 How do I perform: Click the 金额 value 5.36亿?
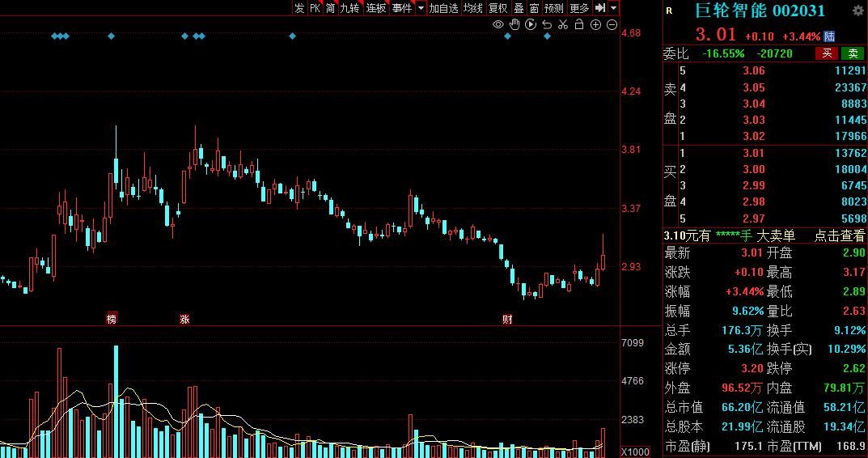pos(745,349)
